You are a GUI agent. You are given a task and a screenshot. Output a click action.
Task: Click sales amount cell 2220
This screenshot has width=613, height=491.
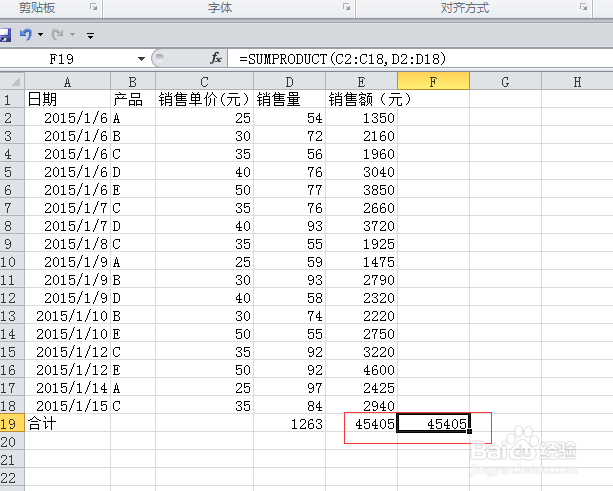pyautogui.click(x=362, y=315)
